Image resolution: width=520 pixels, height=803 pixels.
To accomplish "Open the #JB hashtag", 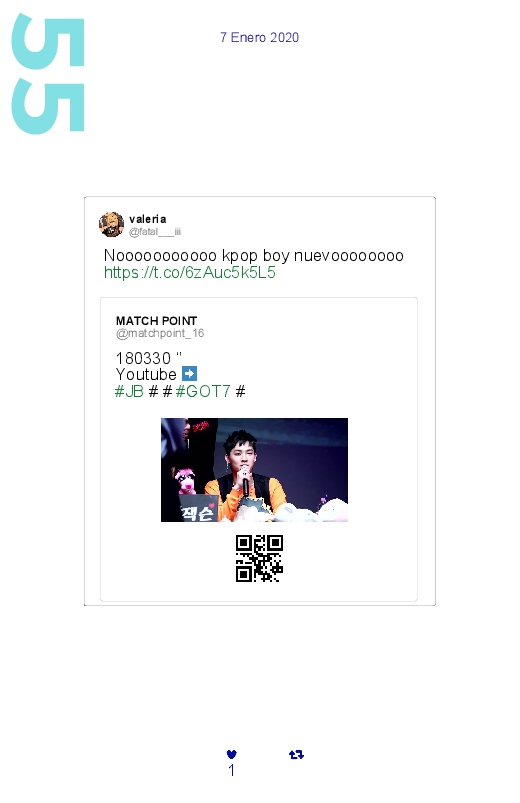I will click(129, 392).
